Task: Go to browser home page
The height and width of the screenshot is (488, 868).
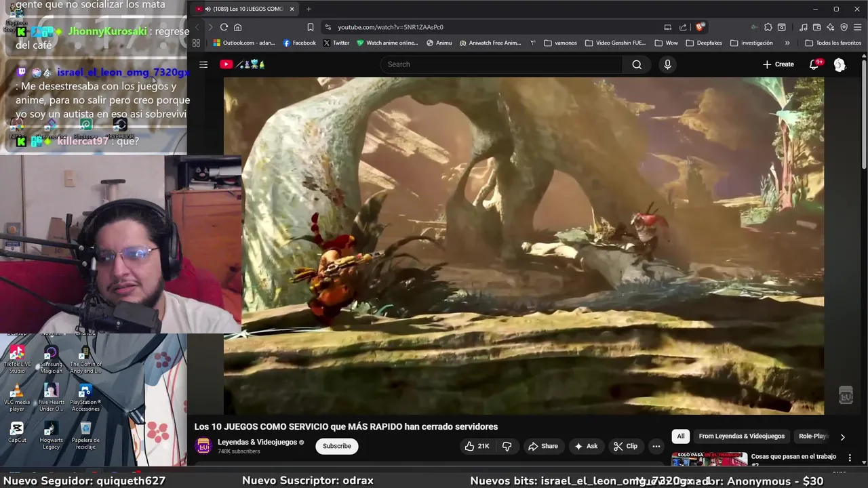Action: click(237, 27)
